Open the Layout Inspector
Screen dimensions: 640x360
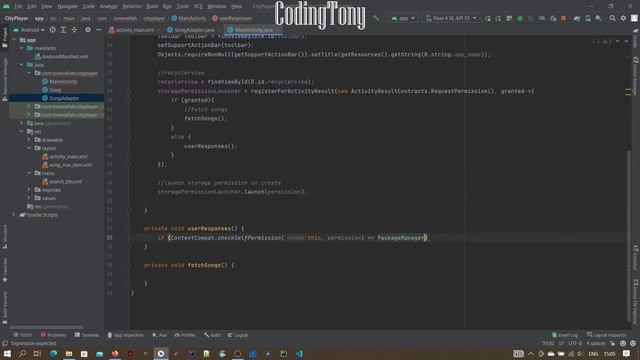(x=606, y=335)
